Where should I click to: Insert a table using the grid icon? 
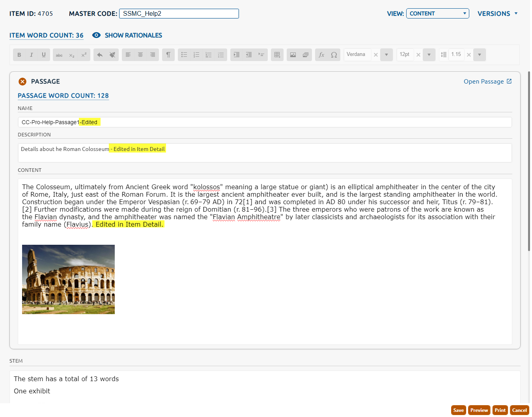coord(277,55)
